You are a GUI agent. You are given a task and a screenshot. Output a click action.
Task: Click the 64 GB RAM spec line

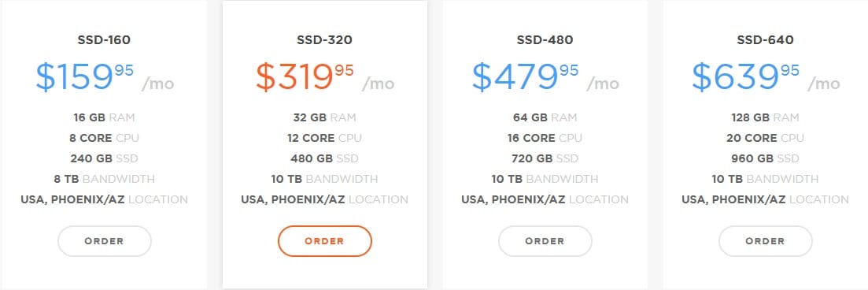click(x=545, y=117)
